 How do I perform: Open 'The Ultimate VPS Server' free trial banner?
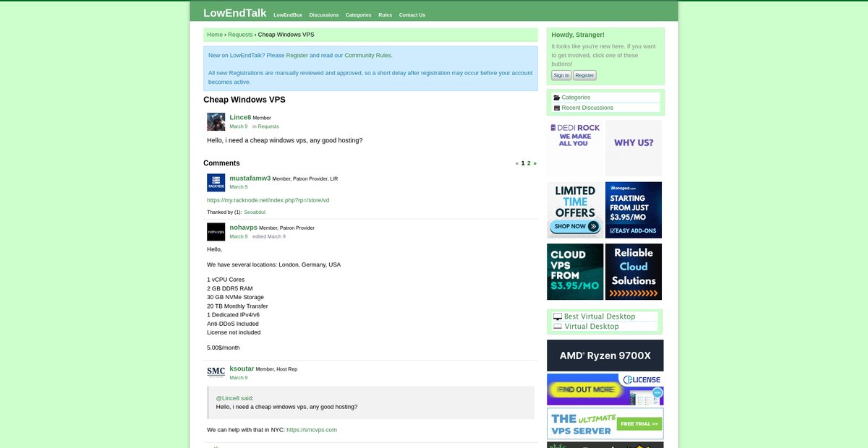tap(605, 423)
